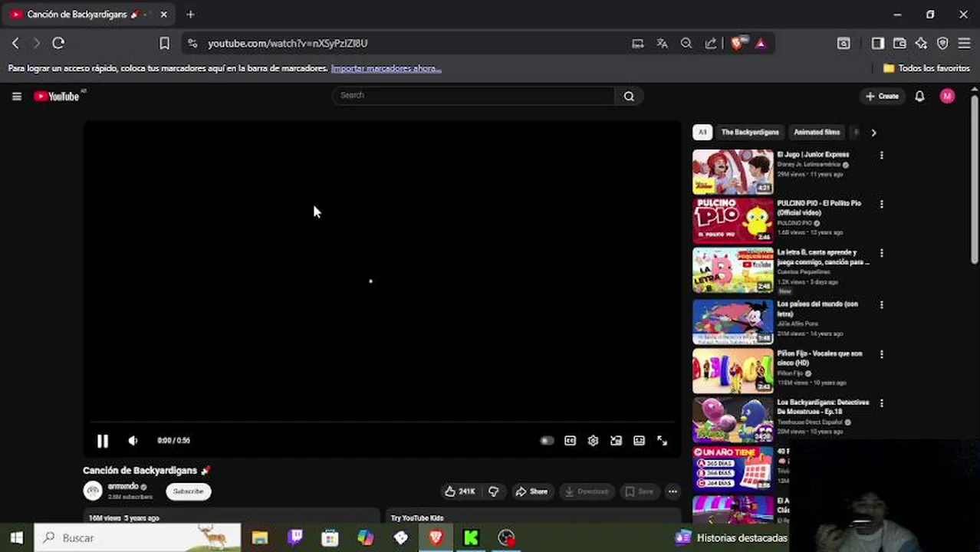Toggle the autoplay switch in player controls
The height and width of the screenshot is (552, 980).
click(x=547, y=441)
